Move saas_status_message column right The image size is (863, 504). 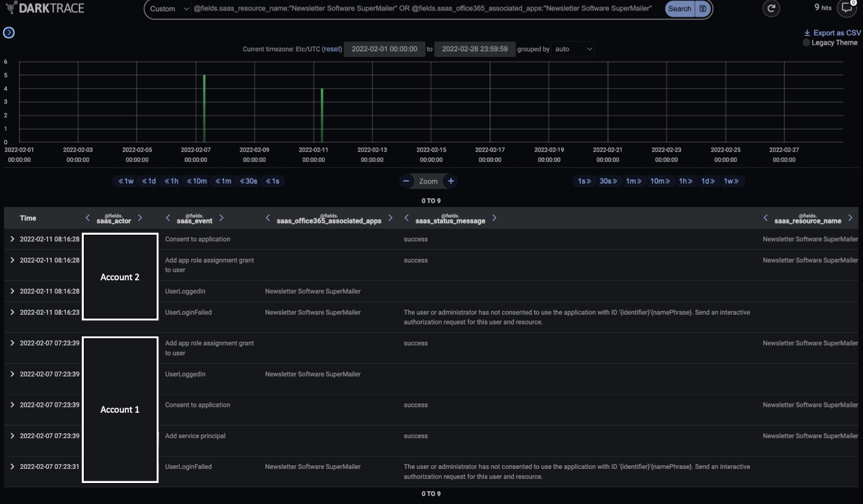[494, 218]
